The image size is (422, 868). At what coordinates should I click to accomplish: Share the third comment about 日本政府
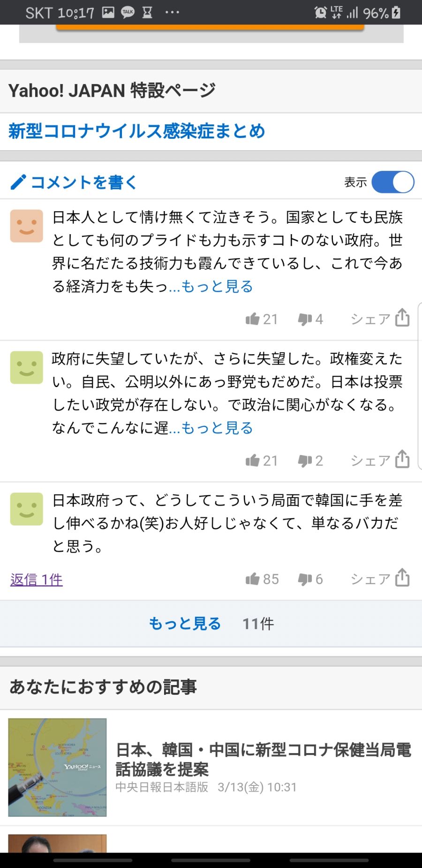coord(402,578)
